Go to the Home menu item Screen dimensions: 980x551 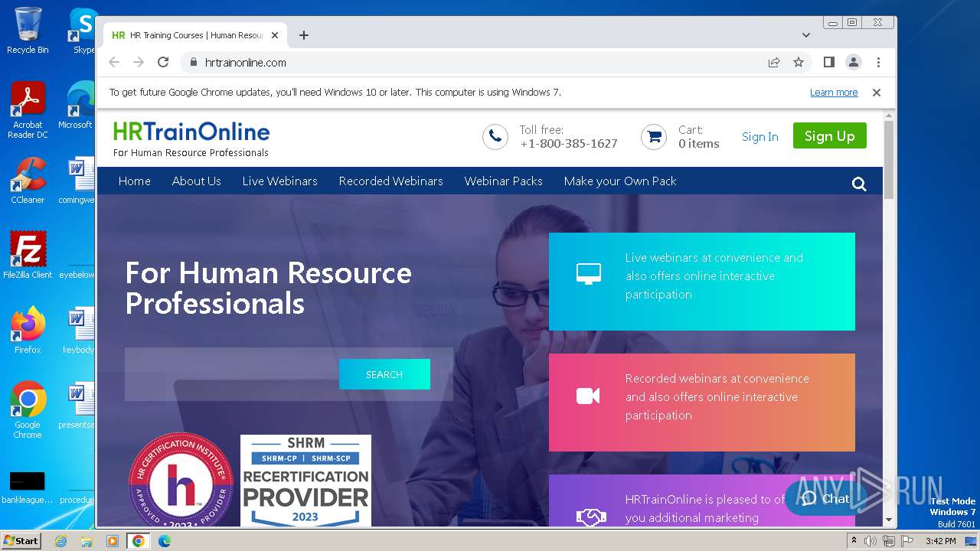pyautogui.click(x=135, y=181)
